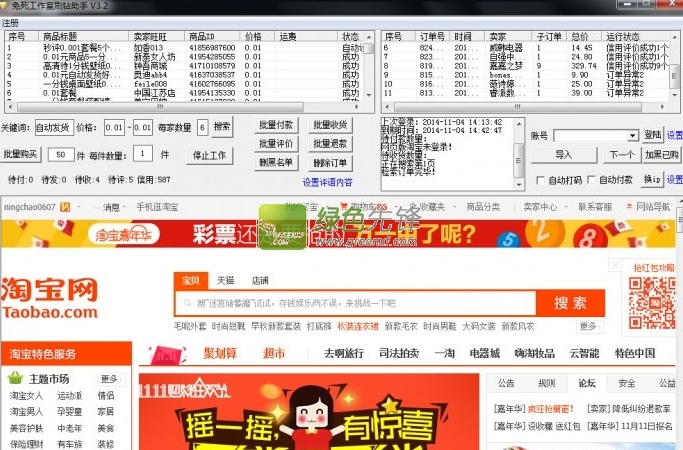Click the 商品标题 column header
This screenshot has width=683, height=450.
84,37
